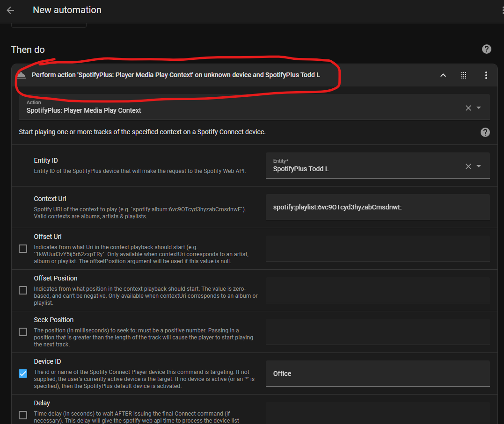504x424 pixels.
Task: Click the SpotifyPlus Todd L entity field
Action: pos(378,165)
